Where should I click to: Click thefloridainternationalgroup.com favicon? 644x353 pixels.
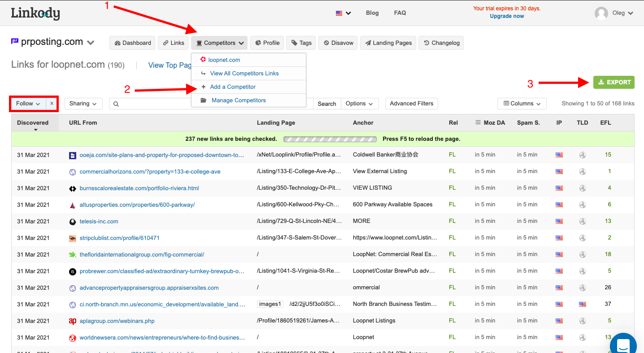(73, 255)
